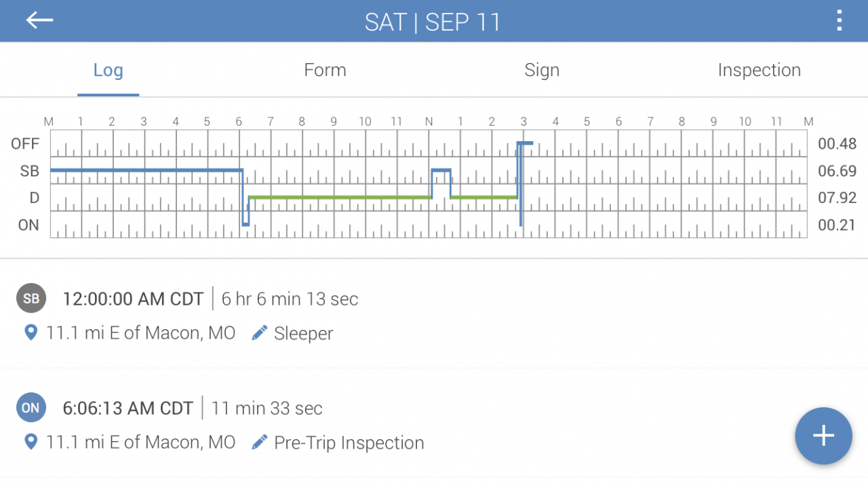Tap the back arrow icon
The image size is (868, 488).
point(39,20)
